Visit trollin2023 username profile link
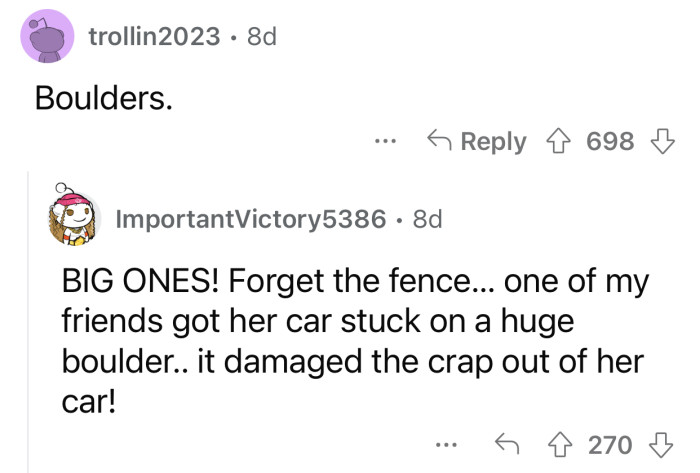The height and width of the screenshot is (473, 700). pos(154,37)
